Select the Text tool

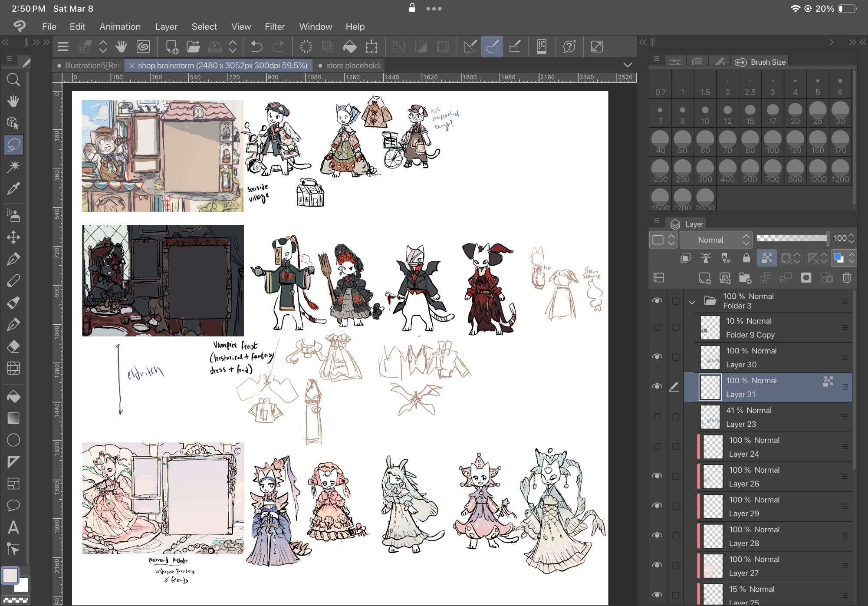pos(13,527)
